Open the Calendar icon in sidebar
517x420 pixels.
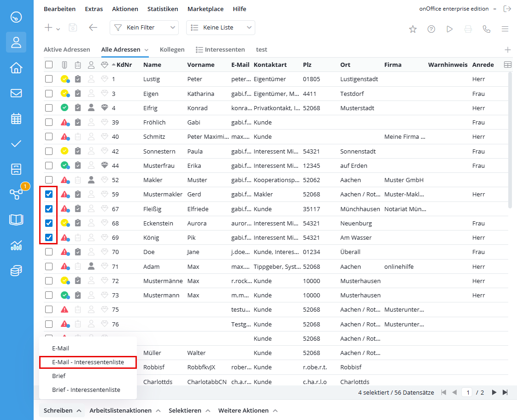(16, 118)
